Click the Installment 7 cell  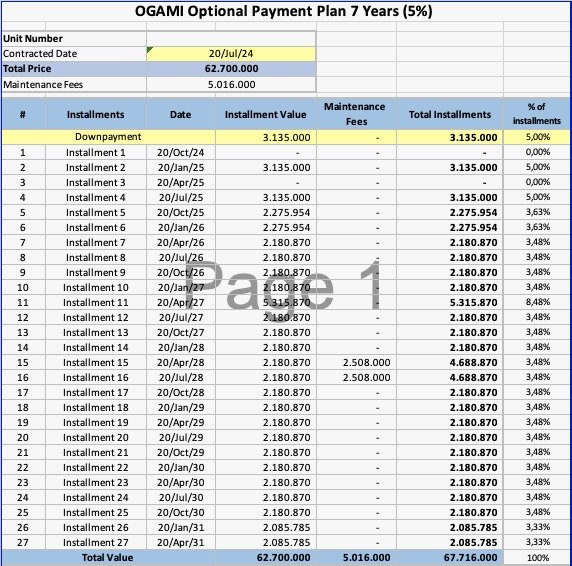point(96,243)
